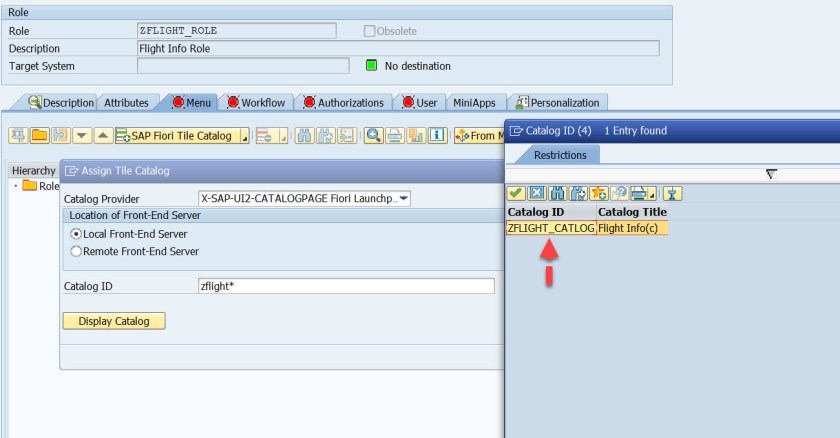Screen dimensions: 840x438
Task: Select Remote Front-End Server radio button
Action: pyautogui.click(x=76, y=251)
